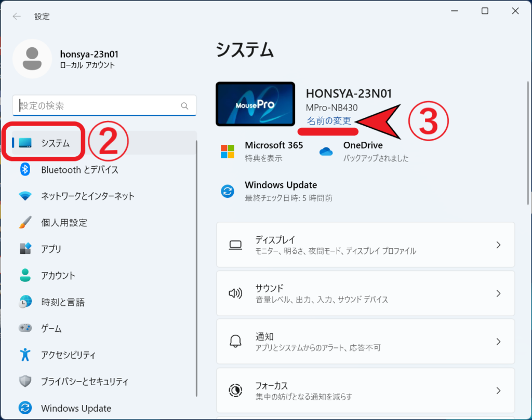Open Windows Update in the sidebar

click(x=76, y=408)
